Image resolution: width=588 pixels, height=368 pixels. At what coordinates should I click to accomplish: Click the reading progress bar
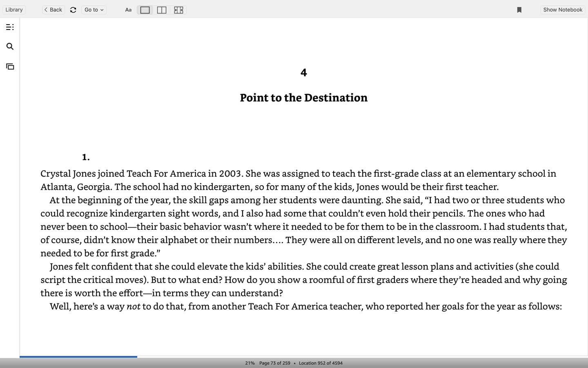(x=303, y=357)
